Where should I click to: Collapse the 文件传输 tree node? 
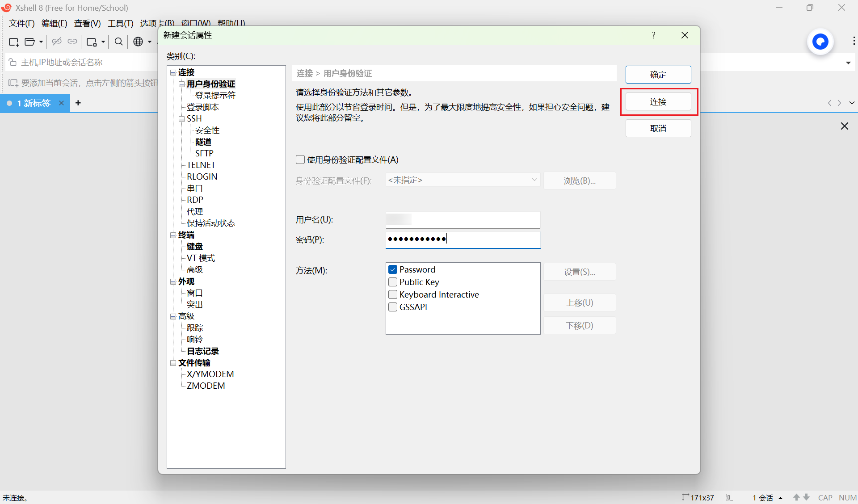tap(173, 363)
